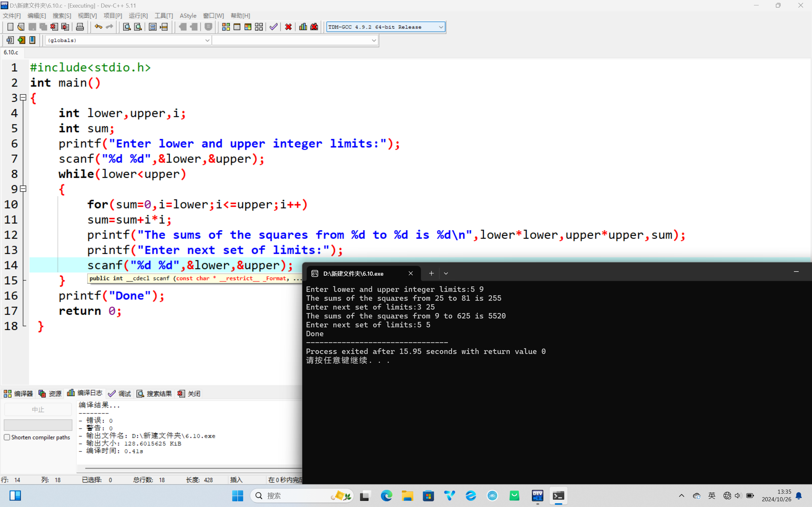Viewport: 812px width, 507px height.
Task: Expand the (globals) scope dropdown
Action: (207, 40)
